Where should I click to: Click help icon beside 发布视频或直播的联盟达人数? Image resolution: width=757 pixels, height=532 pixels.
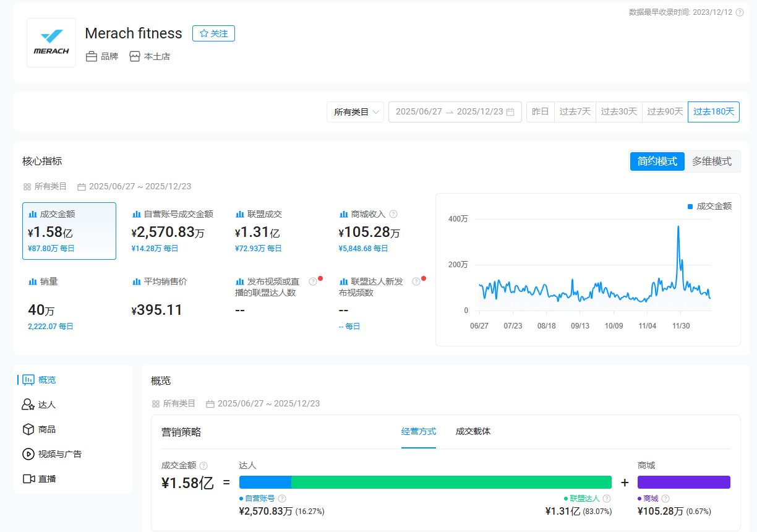click(313, 281)
